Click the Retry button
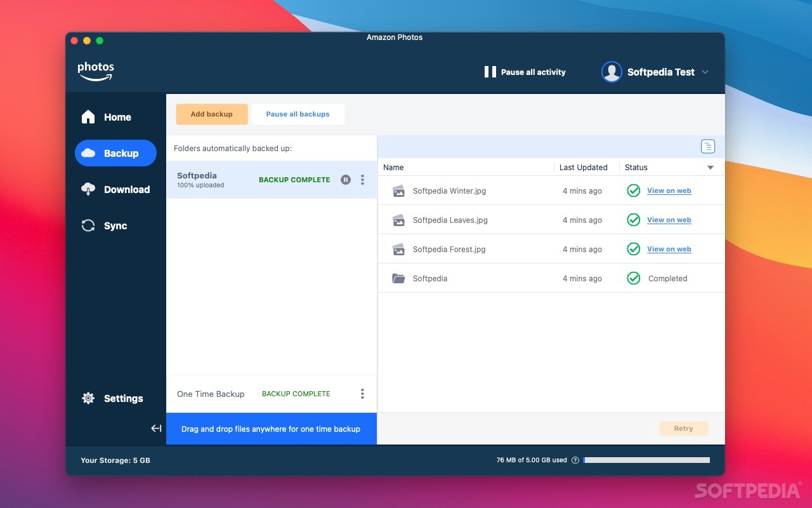 [x=684, y=429]
